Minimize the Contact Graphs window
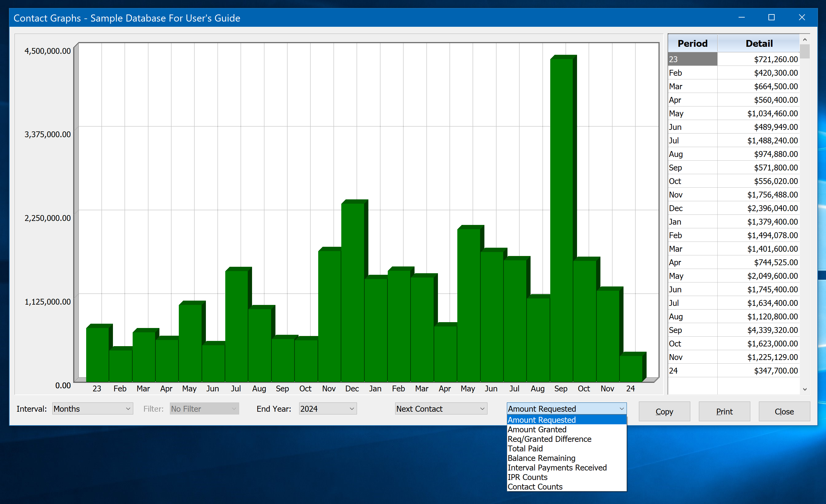The height and width of the screenshot is (504, 826). [742, 18]
